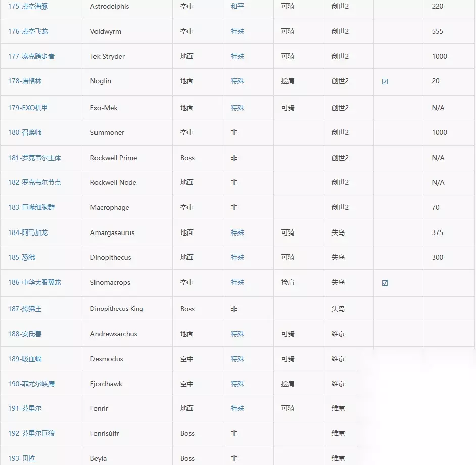Open the 186-中华大眼翼龙 link
476x465 pixels.
tap(34, 282)
